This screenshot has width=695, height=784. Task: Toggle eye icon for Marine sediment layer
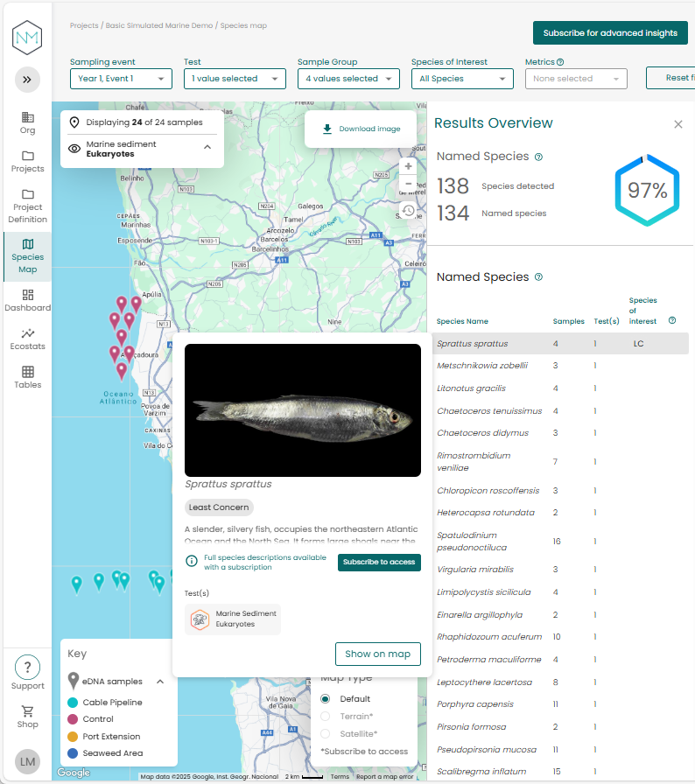pos(74,149)
